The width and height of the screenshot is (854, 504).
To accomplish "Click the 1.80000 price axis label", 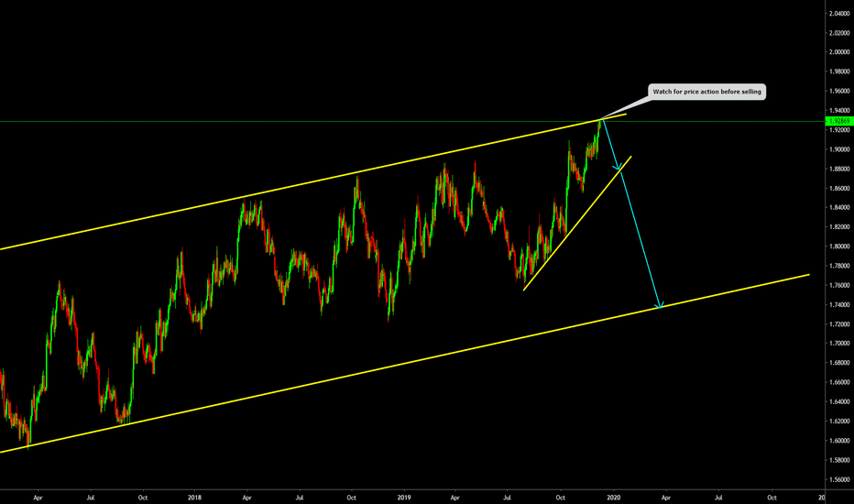I will point(839,247).
